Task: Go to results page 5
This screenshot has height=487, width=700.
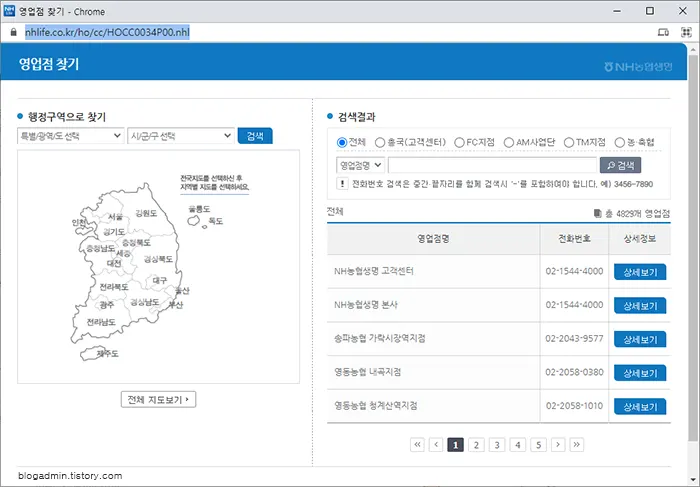Action: pyautogui.click(x=538, y=445)
